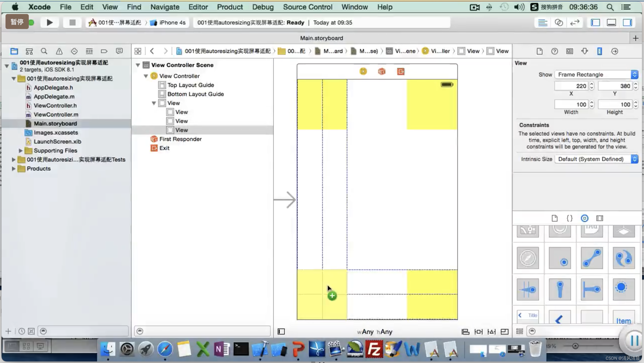Click the Run button to build project
The width and height of the screenshot is (644, 363).
(49, 22)
